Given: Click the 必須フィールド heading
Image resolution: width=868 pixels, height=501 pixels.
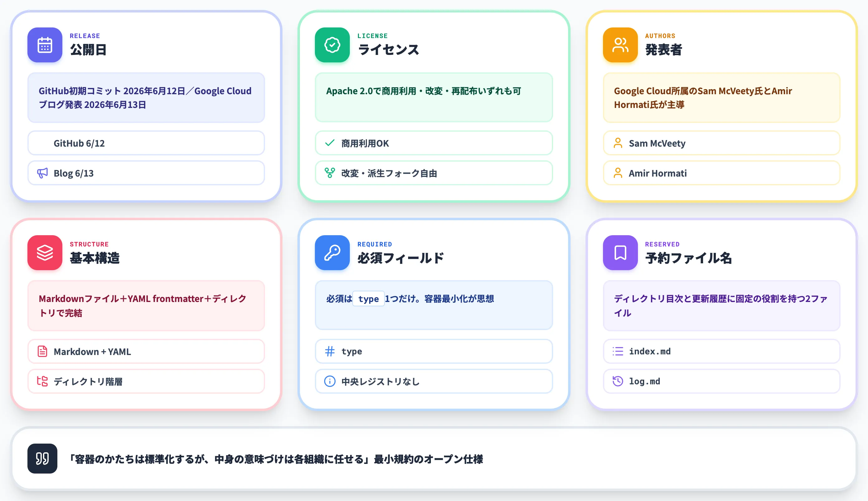Looking at the screenshot, I should tap(401, 258).
